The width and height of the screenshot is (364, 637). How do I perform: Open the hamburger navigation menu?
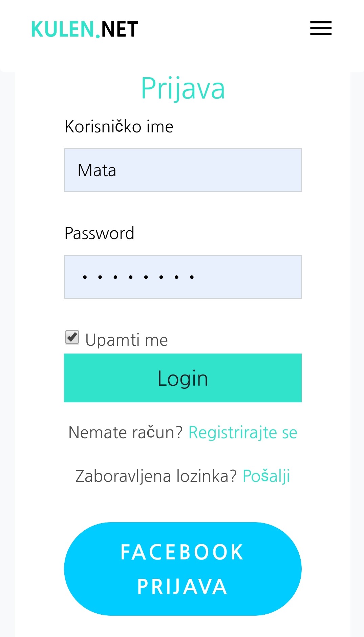[321, 28]
